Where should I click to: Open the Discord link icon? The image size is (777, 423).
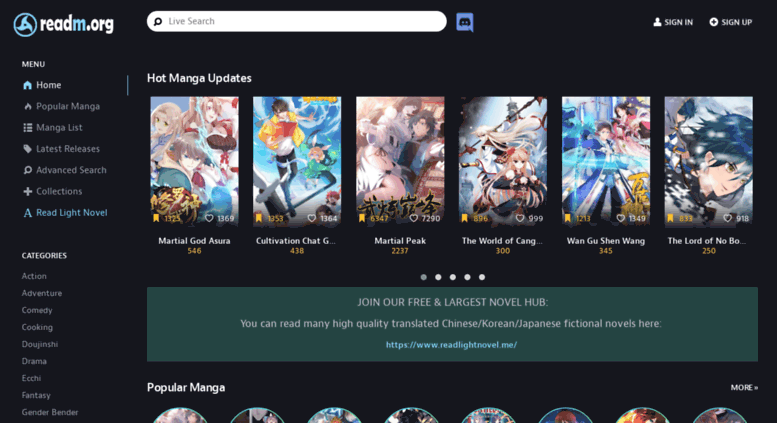pyautogui.click(x=464, y=22)
